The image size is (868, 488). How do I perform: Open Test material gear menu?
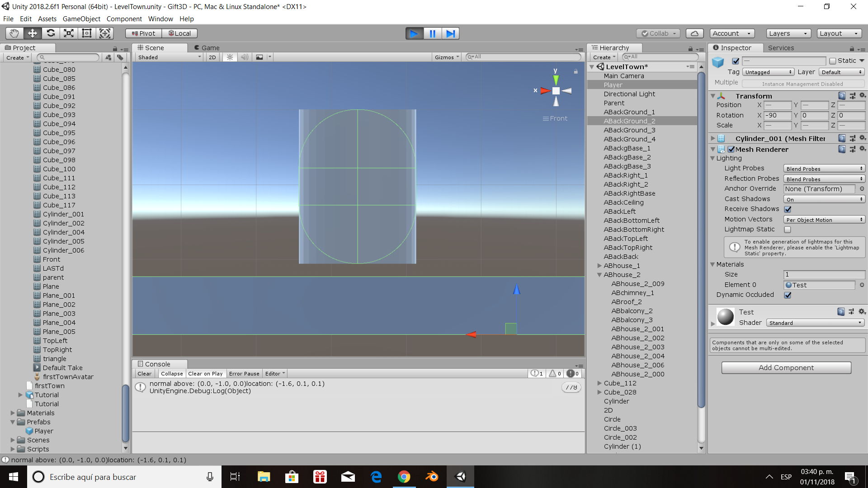pyautogui.click(x=862, y=311)
